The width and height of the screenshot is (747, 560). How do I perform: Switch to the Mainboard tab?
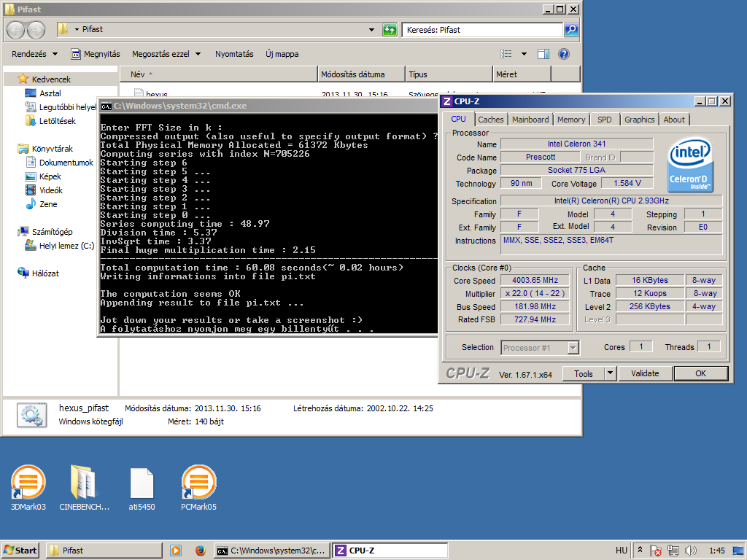(x=530, y=120)
